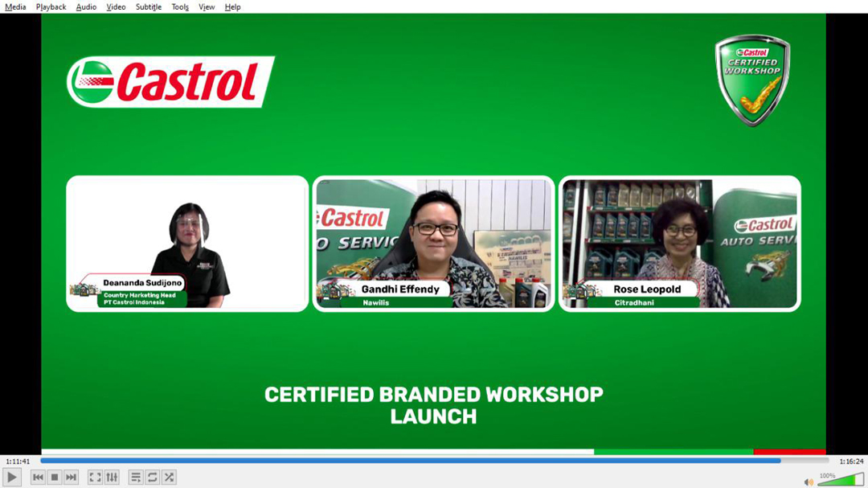Open the Help menu
Screen dimensions: 868x488
click(x=232, y=6)
